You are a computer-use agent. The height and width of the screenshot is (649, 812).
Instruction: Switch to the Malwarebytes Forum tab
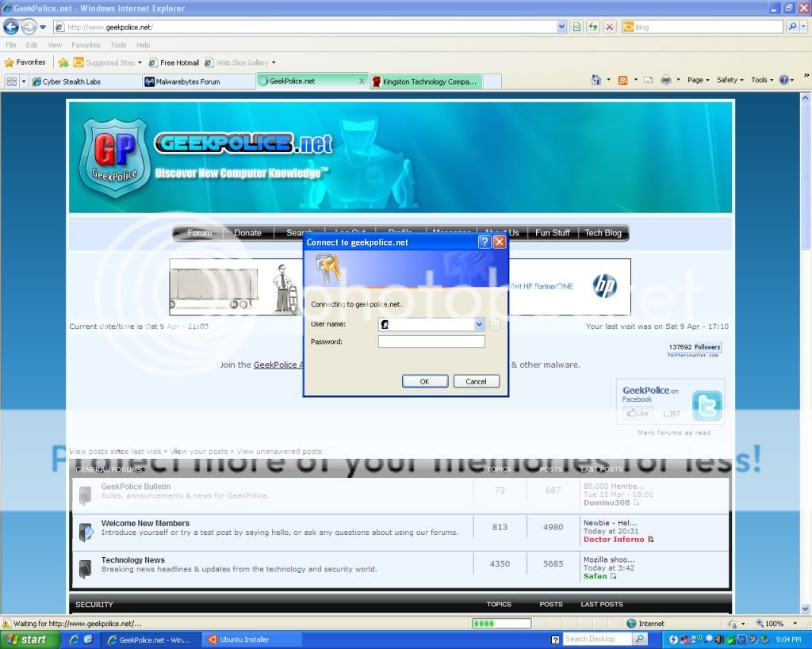(x=198, y=82)
